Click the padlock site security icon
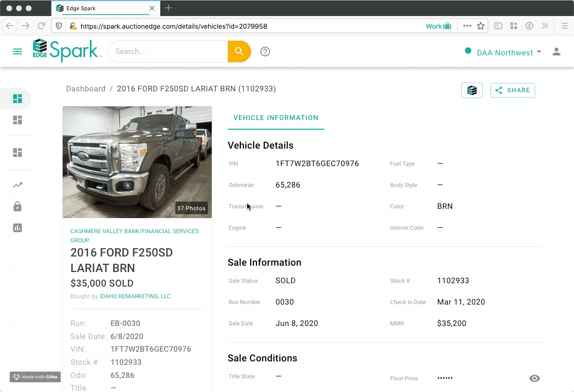The width and height of the screenshot is (574, 392). tap(73, 26)
